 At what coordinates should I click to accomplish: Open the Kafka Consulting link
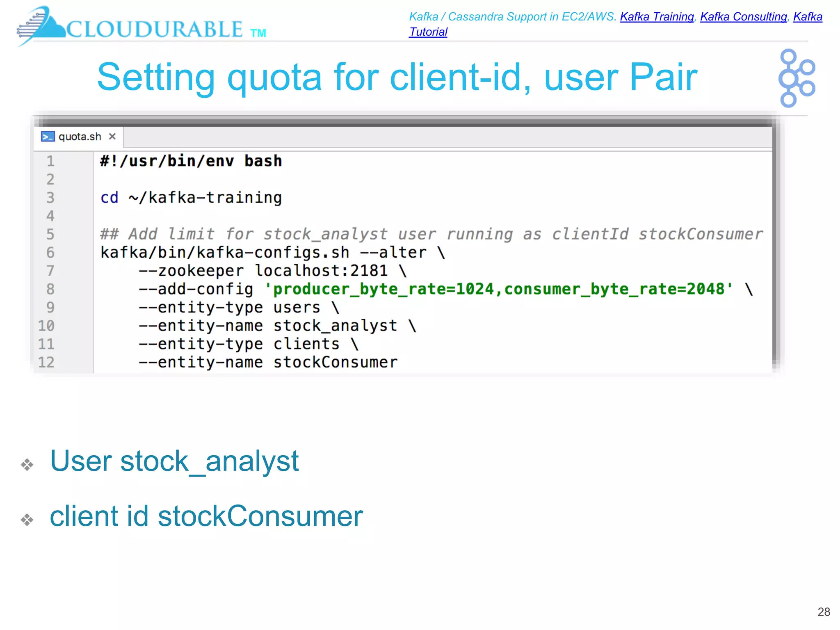[x=743, y=17]
